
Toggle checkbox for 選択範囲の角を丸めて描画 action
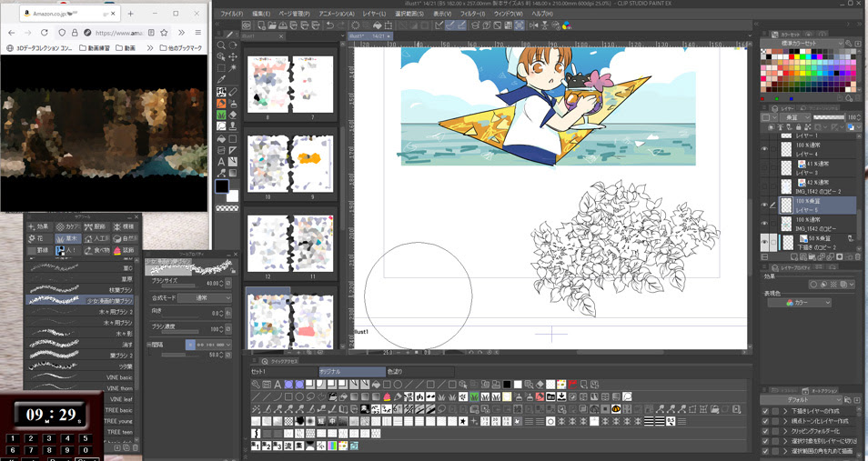point(765,451)
